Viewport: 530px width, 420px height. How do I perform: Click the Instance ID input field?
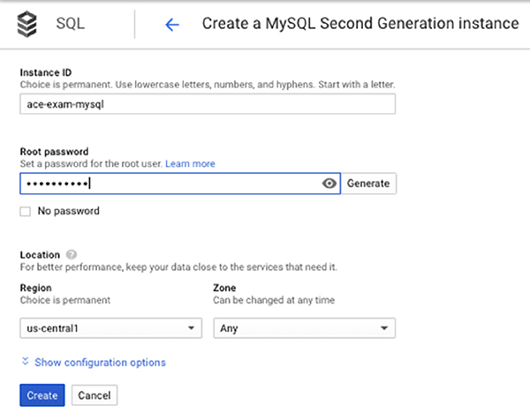point(208,104)
